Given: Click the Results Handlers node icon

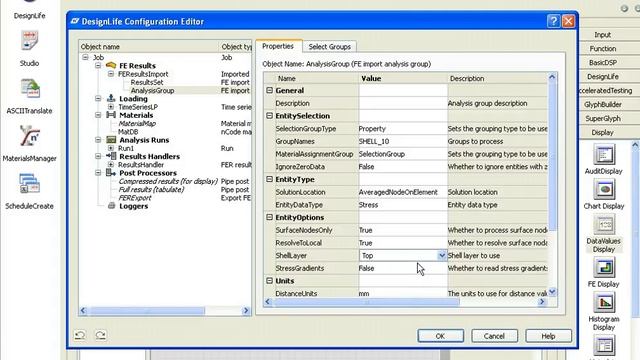Looking at the screenshot, I should [x=111, y=156].
